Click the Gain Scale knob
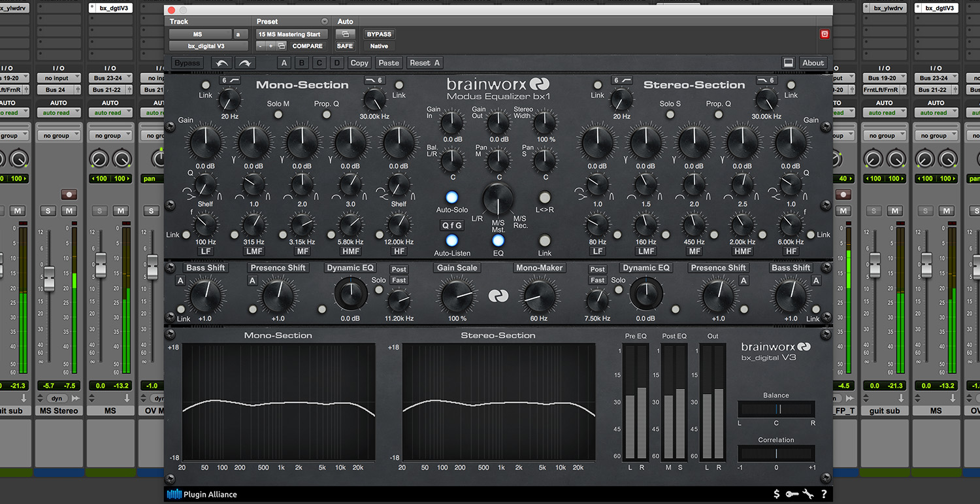The width and height of the screenshot is (980, 504). (x=457, y=296)
